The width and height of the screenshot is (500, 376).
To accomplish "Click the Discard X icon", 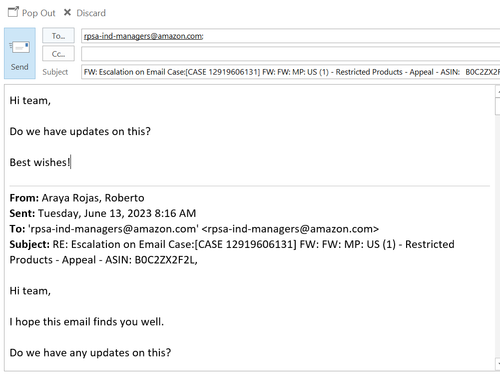I will click(x=67, y=13).
